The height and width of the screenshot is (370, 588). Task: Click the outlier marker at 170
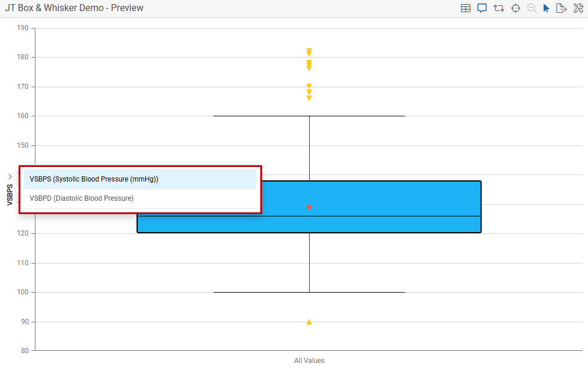click(x=309, y=87)
